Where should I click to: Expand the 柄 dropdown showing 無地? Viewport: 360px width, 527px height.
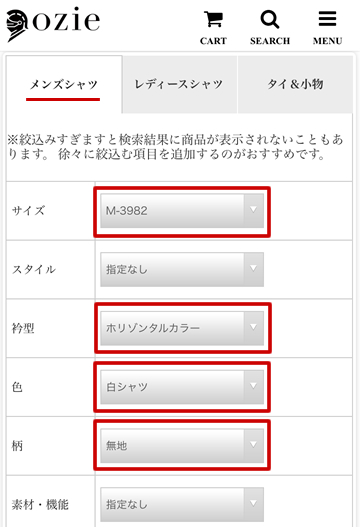[x=182, y=446]
